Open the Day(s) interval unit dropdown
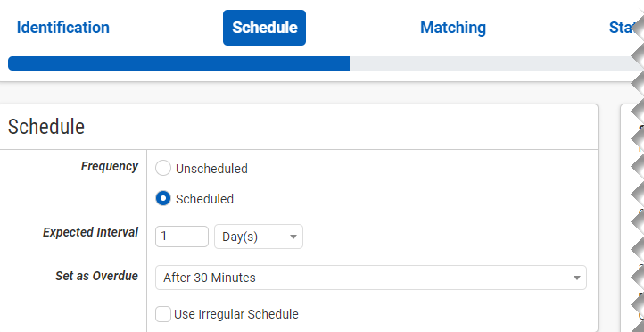 tap(259, 237)
